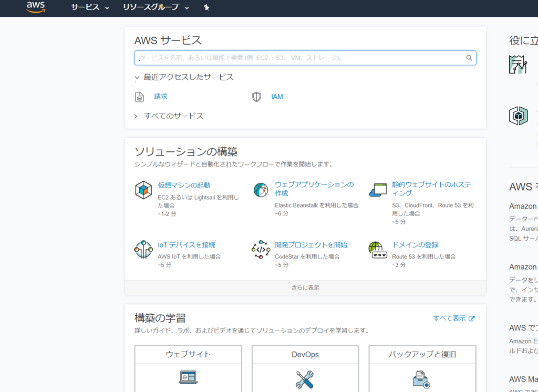Open the 請求 link
Viewport: 538px width, 392px height.
(161, 97)
